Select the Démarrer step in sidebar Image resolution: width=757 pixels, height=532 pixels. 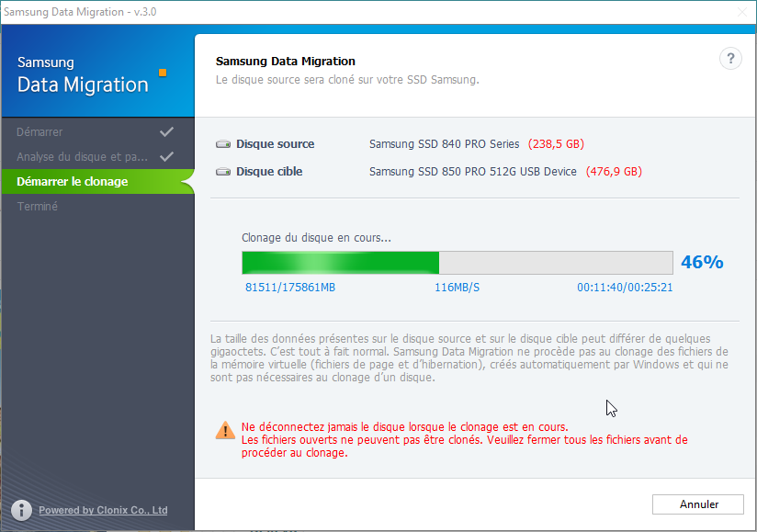(97, 131)
